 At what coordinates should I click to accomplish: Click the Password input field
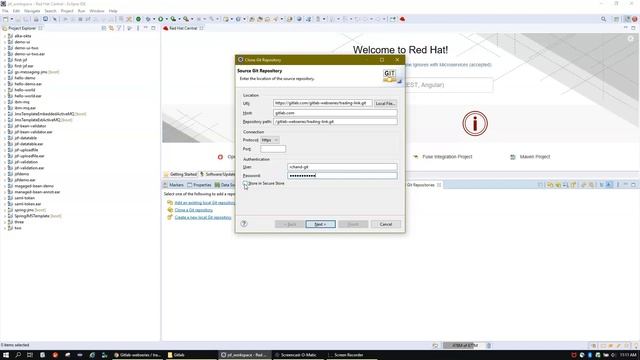pos(342,176)
